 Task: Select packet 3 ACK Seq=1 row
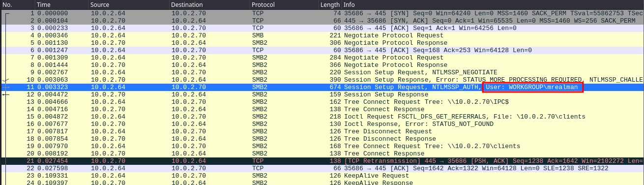[x=322, y=29]
